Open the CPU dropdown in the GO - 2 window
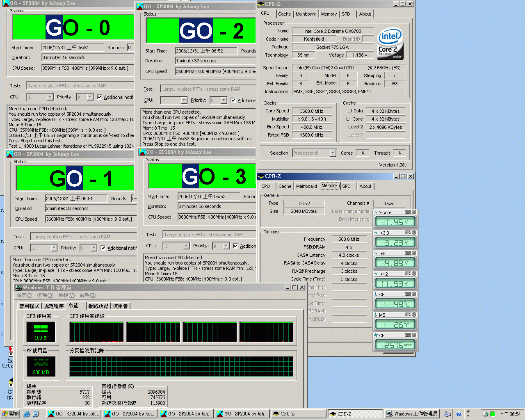 (x=184, y=100)
